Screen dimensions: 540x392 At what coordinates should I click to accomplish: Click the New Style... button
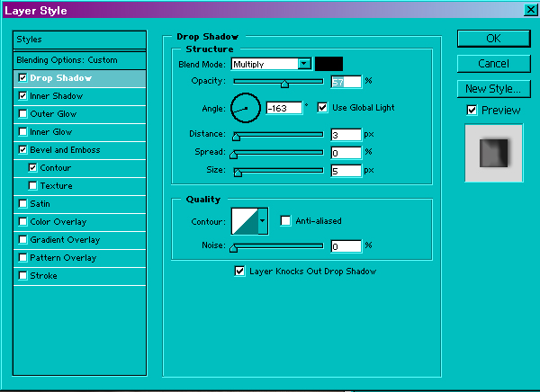tap(492, 89)
